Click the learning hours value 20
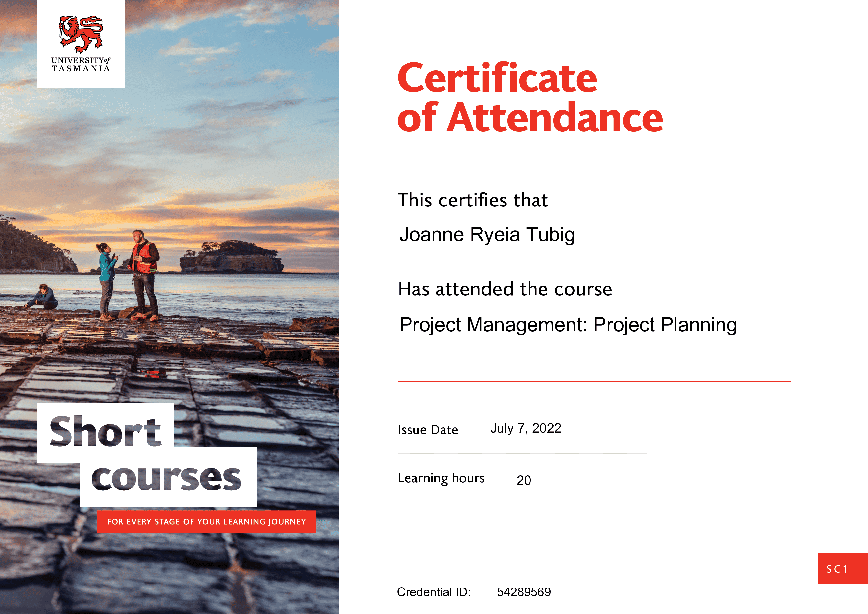This screenshot has width=868, height=614. pos(524,480)
